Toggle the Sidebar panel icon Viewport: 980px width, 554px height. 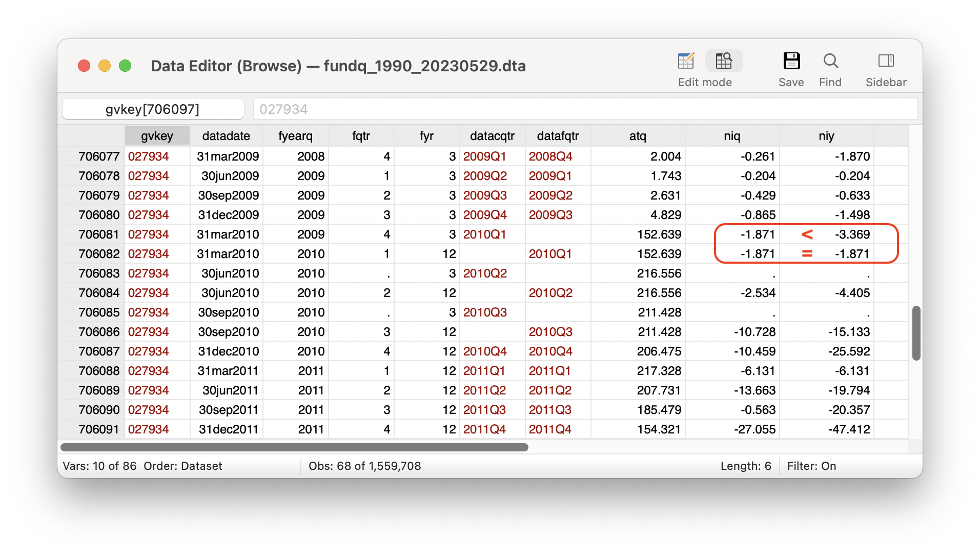(x=886, y=61)
